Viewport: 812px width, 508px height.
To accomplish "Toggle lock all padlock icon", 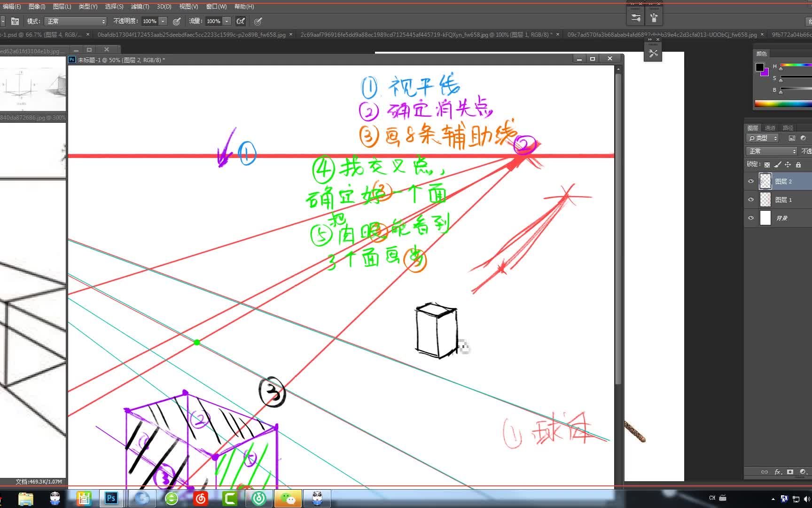I will 798,165.
